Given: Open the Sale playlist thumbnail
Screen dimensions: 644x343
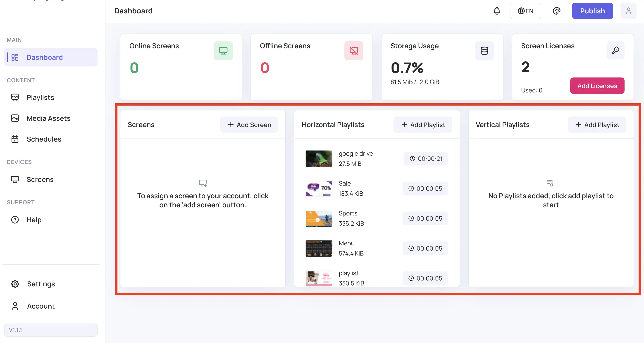Looking at the screenshot, I should [x=319, y=188].
